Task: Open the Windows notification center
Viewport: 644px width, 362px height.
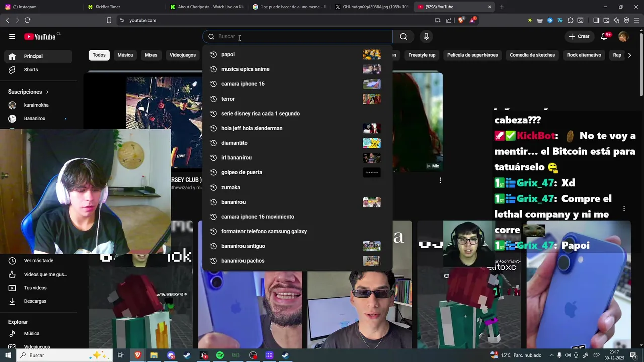Action: pos(633,355)
